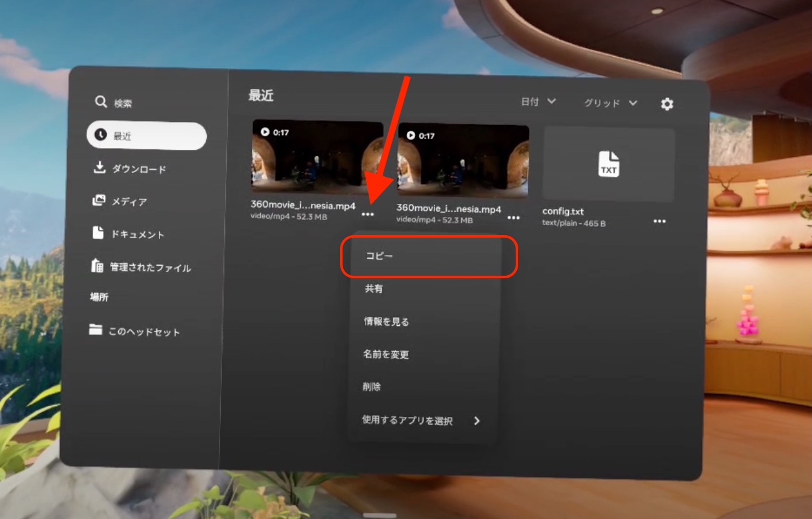
Task: Expand the 日付 sort dropdown
Action: 539,101
